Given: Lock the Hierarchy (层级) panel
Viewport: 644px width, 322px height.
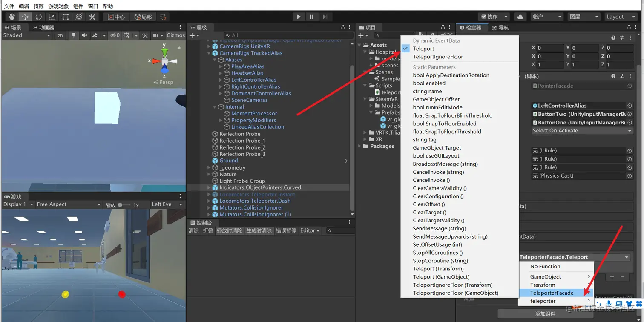Looking at the screenshot, I should pos(343,27).
